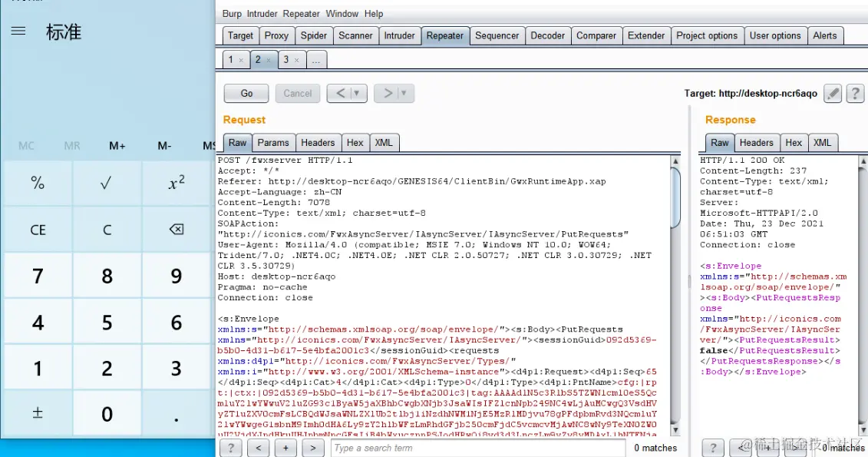868x457 pixels.
Task: Click the request search plus options button
Action: [285, 448]
